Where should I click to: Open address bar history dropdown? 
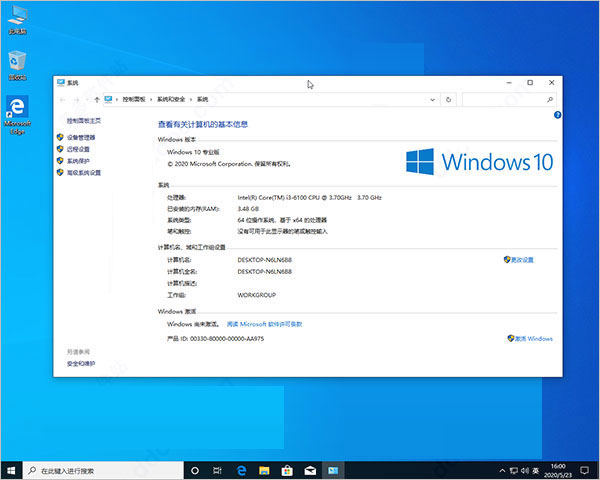432,100
